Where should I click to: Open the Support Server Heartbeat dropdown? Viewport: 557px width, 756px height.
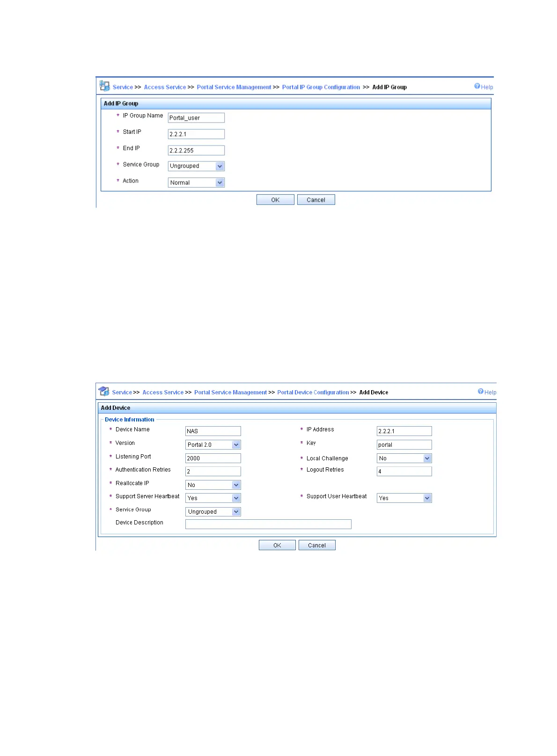pyautogui.click(x=213, y=498)
